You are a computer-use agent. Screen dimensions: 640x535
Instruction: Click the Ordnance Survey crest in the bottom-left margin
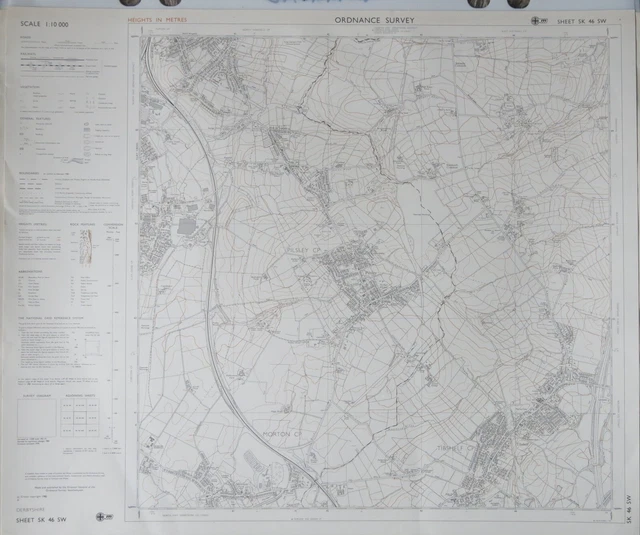click(x=101, y=515)
